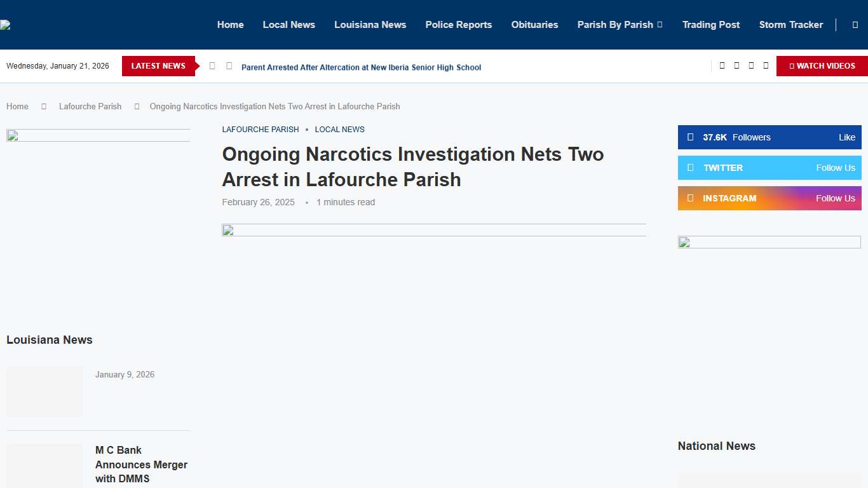
Task: Click Like on the Followers box
Action: pos(846,137)
